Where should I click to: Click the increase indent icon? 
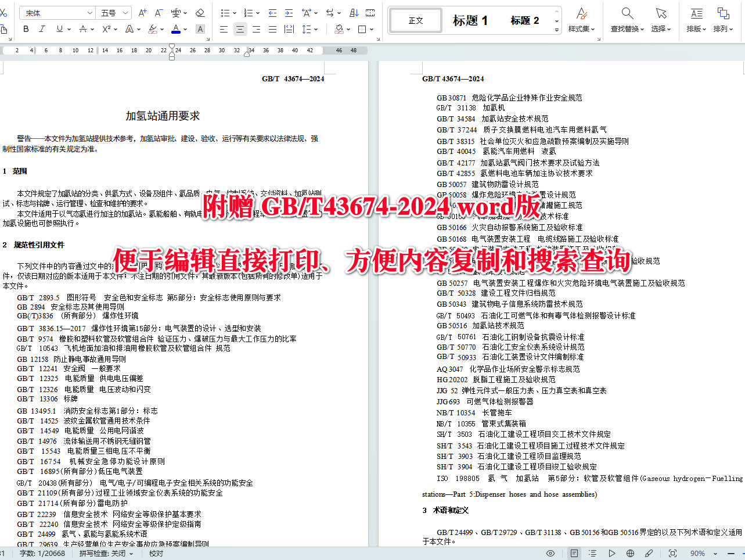pyautogui.click(x=289, y=13)
